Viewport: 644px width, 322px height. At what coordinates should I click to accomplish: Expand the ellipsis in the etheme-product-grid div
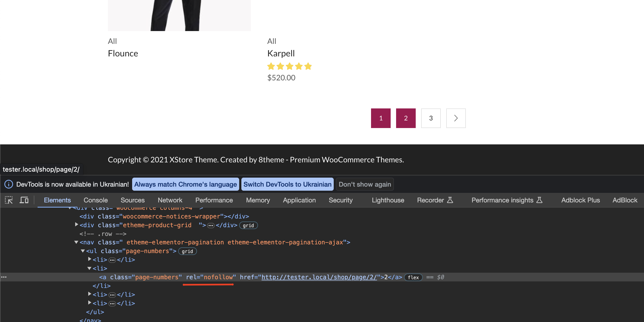click(x=211, y=226)
